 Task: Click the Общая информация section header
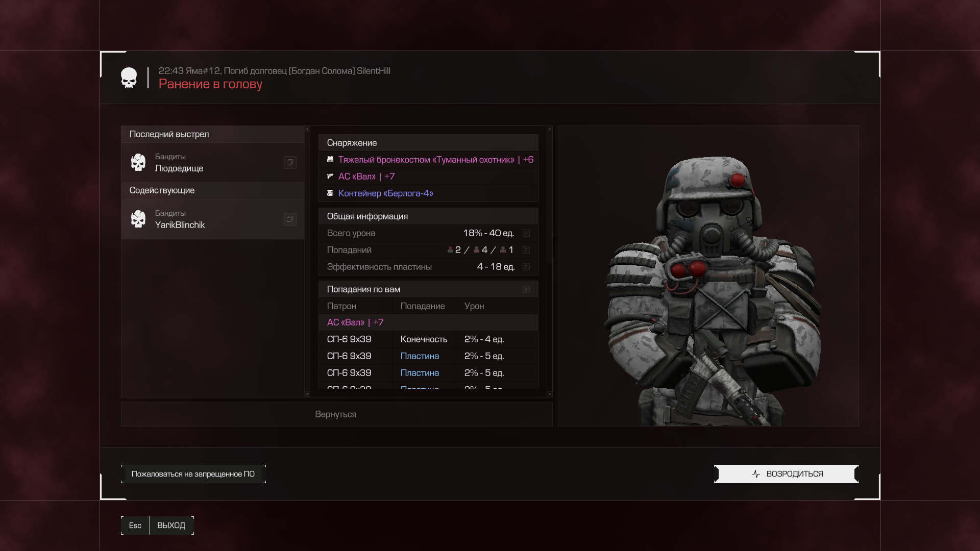(x=428, y=216)
